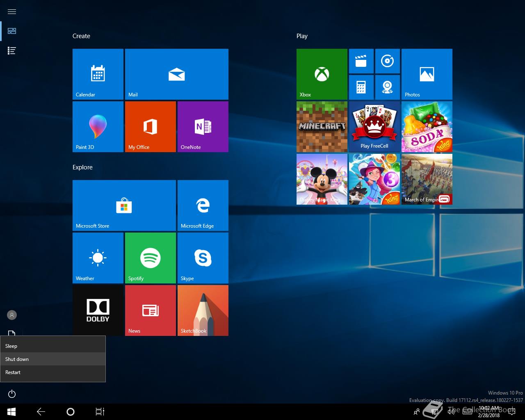Launch Bubble Witch 3 tile
This screenshot has height=420, width=525.
374,179
